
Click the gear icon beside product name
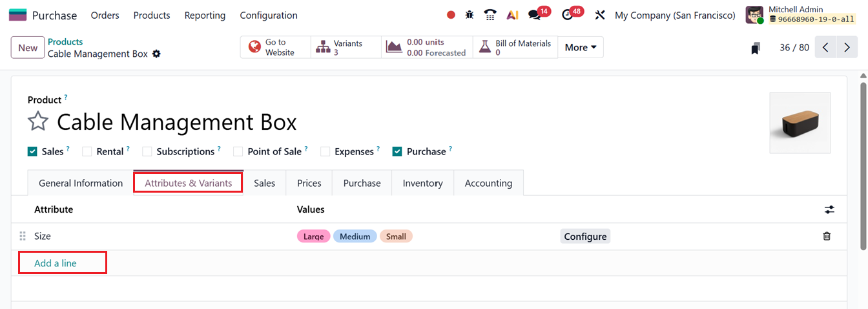coord(156,54)
